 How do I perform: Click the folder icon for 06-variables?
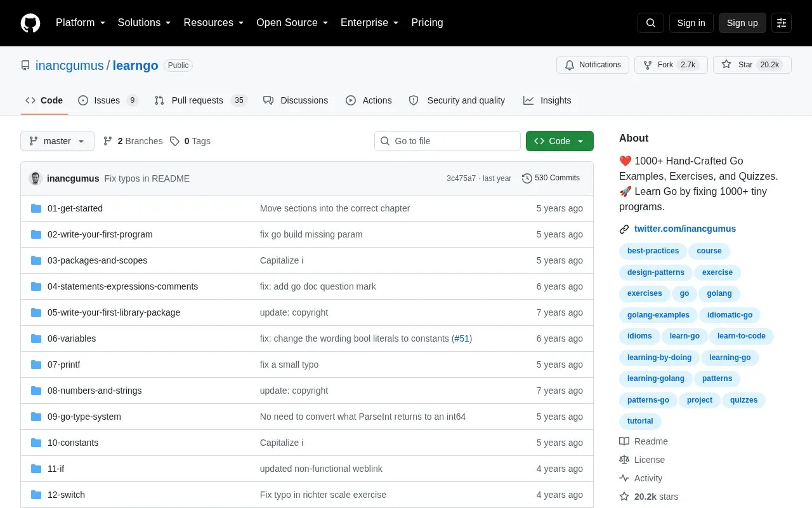pos(36,338)
